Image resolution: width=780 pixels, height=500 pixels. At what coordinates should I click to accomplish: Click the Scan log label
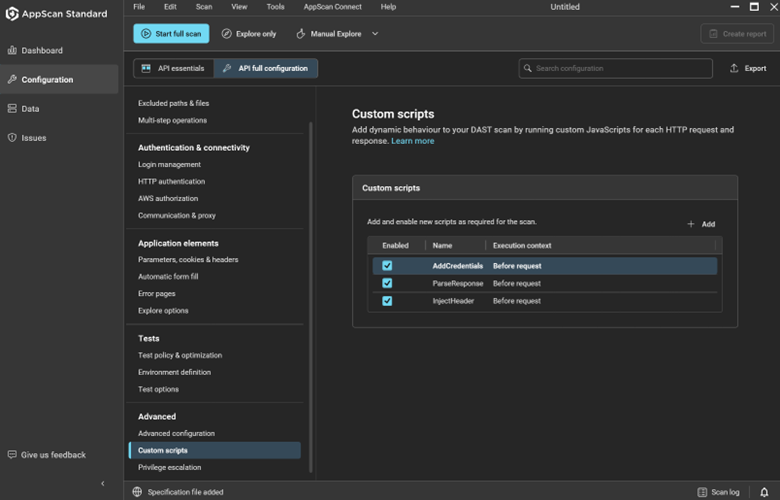point(725,492)
